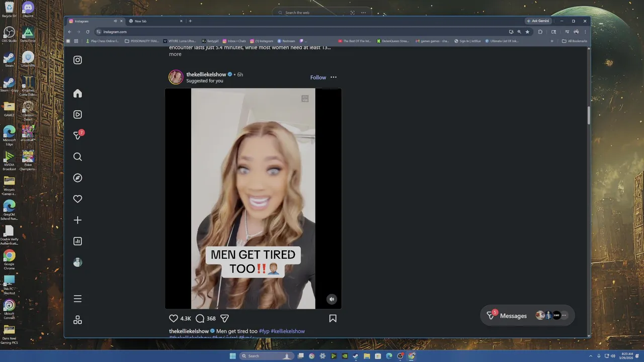The height and width of the screenshot is (362, 644).
Task: Create new post with plus icon
Action: (77, 220)
